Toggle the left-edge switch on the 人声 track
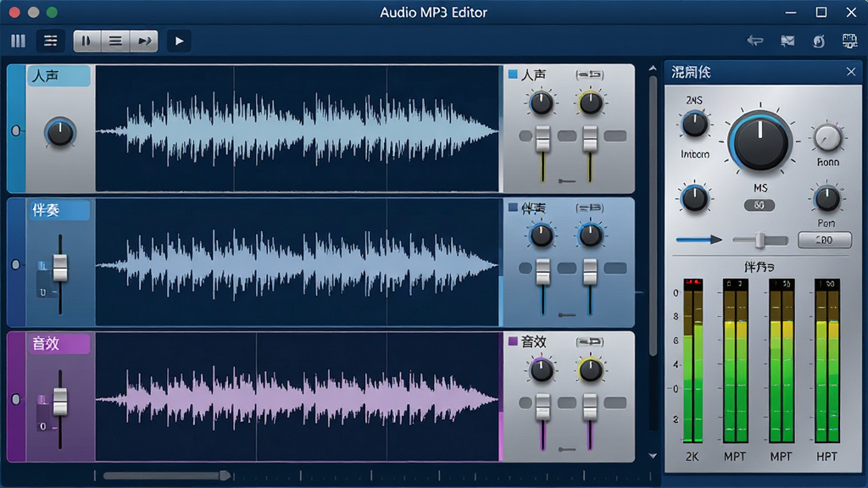868x488 pixels. point(16,130)
